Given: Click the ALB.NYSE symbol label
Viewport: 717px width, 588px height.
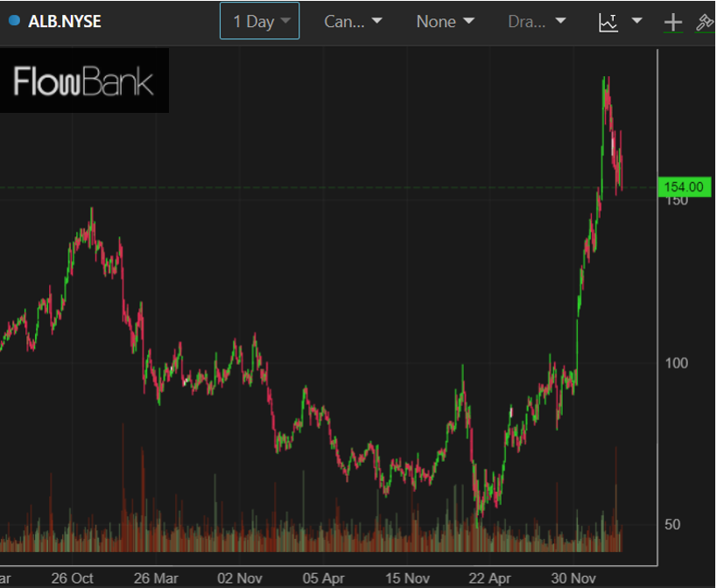Looking at the screenshot, I should (65, 21).
